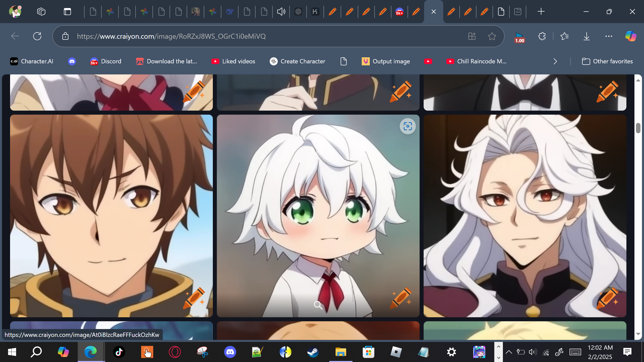Open the Copilot sidebar icon
644x362 pixels.
[x=631, y=36]
